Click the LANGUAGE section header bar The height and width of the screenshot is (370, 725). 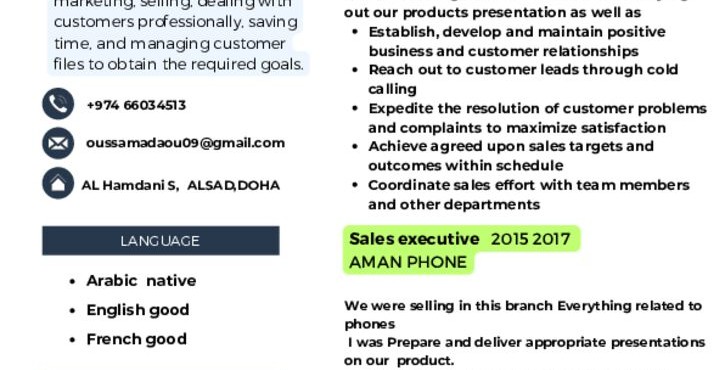pyautogui.click(x=161, y=240)
